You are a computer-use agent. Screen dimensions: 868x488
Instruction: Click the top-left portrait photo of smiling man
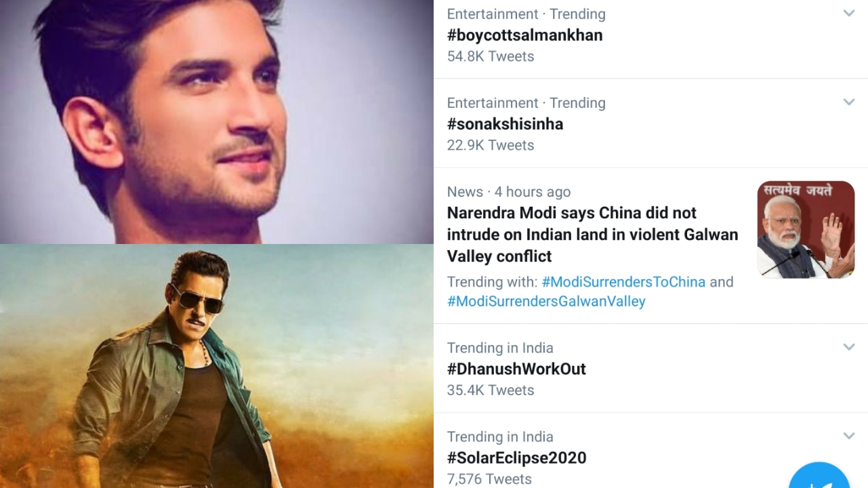217,122
